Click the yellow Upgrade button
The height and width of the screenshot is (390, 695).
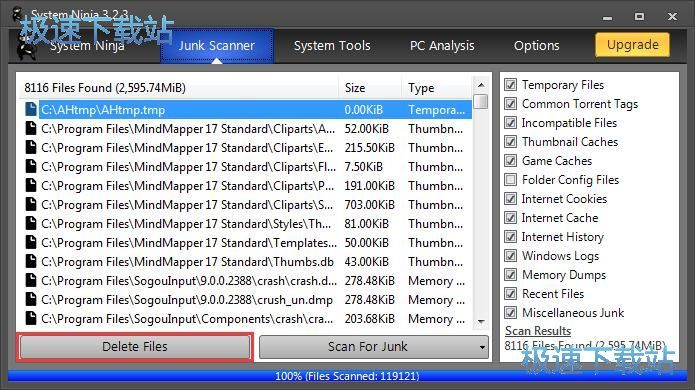point(633,45)
